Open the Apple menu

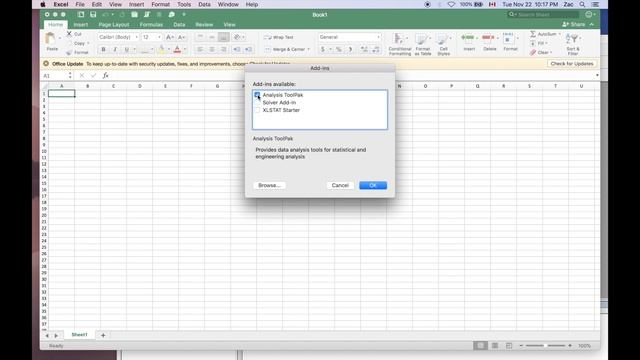coord(42,4)
